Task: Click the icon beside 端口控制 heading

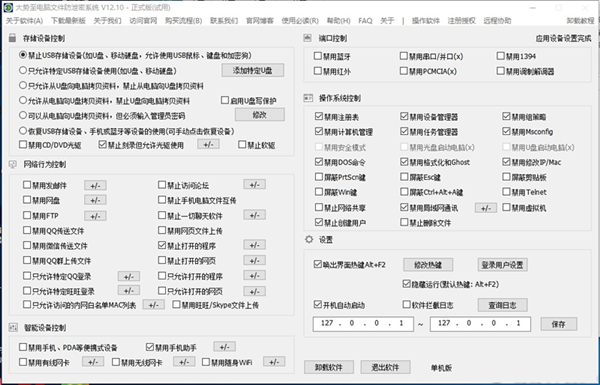Action: [x=308, y=38]
